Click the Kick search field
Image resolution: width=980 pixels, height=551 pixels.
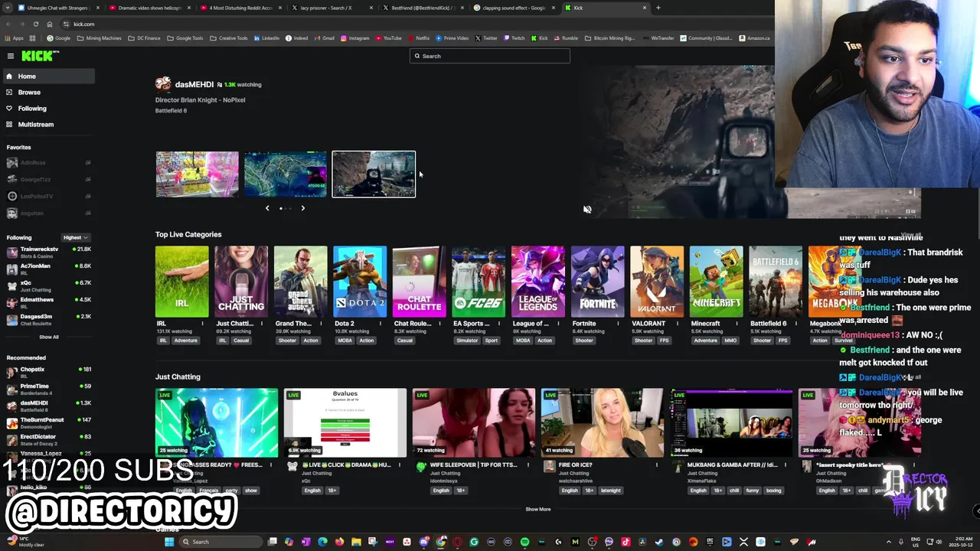point(490,56)
